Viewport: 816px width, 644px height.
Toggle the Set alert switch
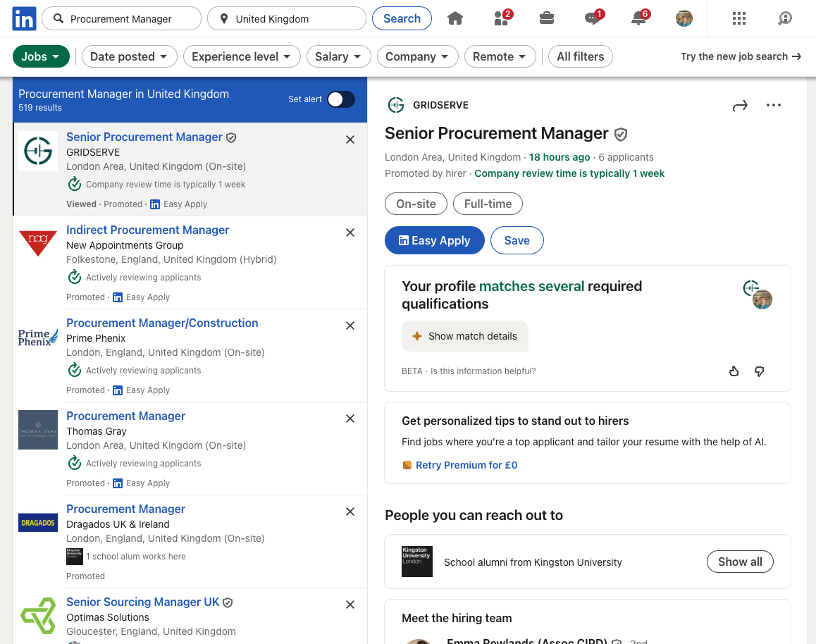pos(341,99)
